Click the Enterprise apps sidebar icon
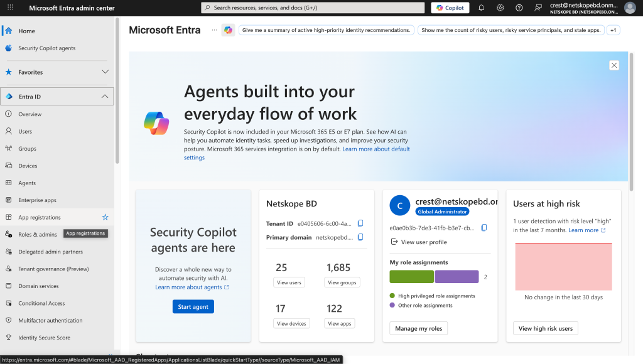 [x=9, y=200]
